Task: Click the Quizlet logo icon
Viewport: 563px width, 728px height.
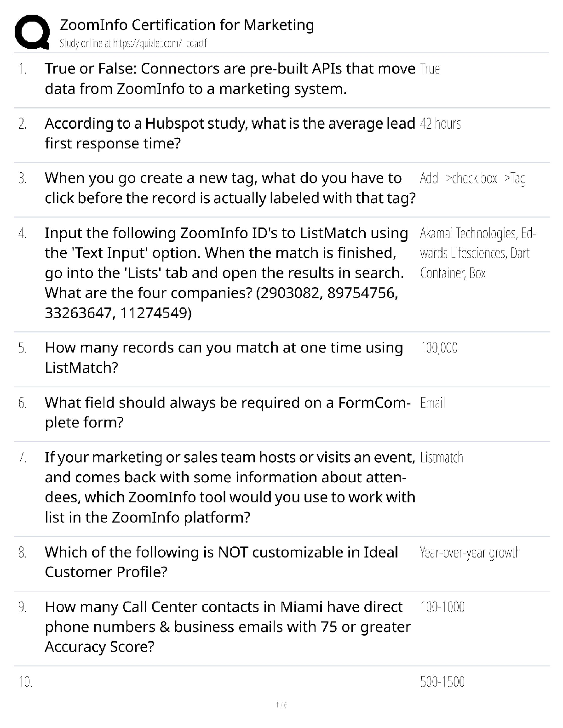Action: 32,32
